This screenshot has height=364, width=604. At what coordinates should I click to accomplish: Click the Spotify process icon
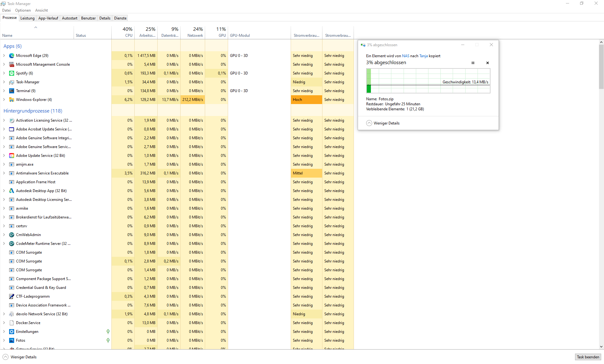pos(12,73)
